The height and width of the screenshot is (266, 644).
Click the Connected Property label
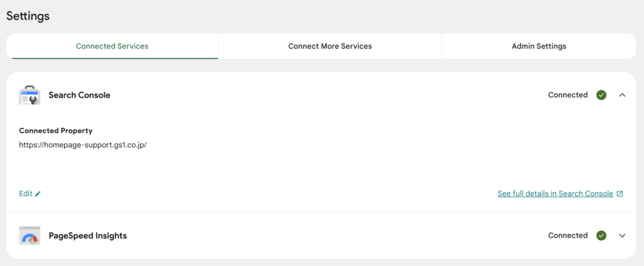coord(56,131)
